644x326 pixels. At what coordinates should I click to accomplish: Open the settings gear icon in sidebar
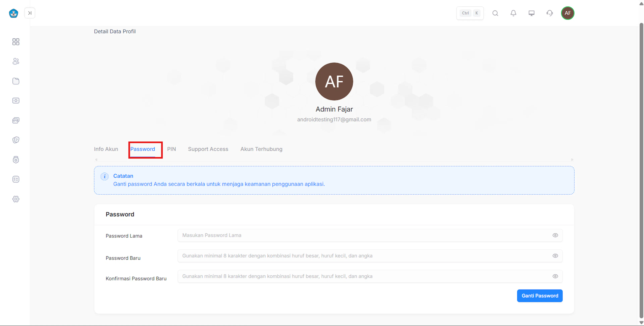16,199
